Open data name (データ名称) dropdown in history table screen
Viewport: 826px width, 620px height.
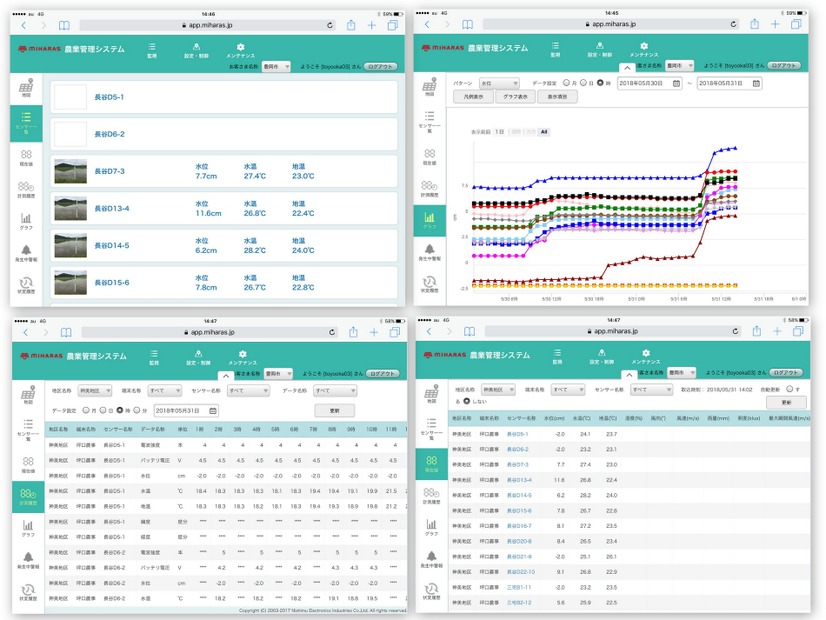coord(335,391)
